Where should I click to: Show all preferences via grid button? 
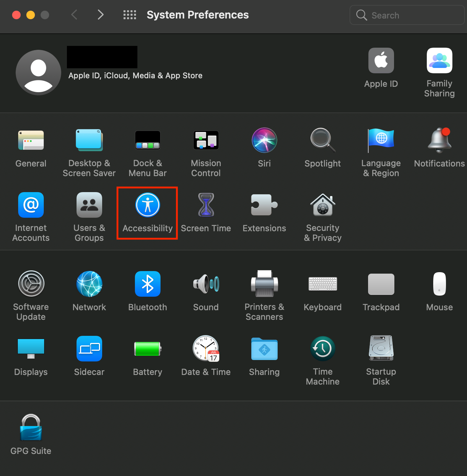[x=130, y=15]
